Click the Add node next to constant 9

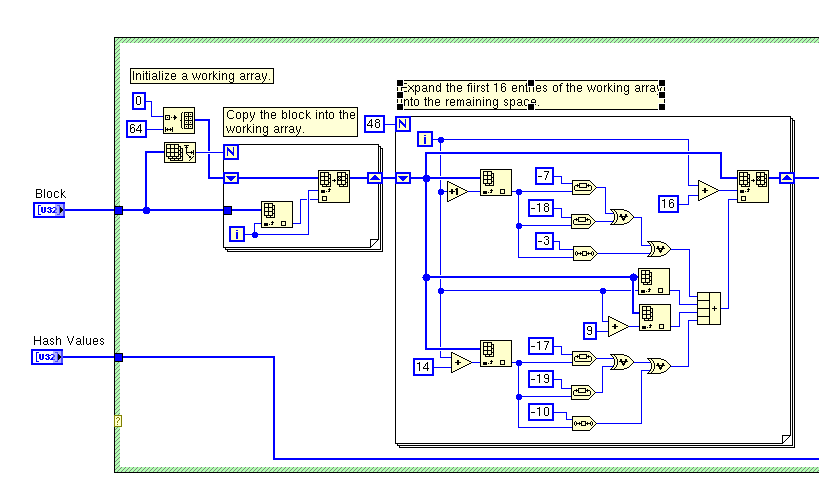pyautogui.click(x=617, y=326)
